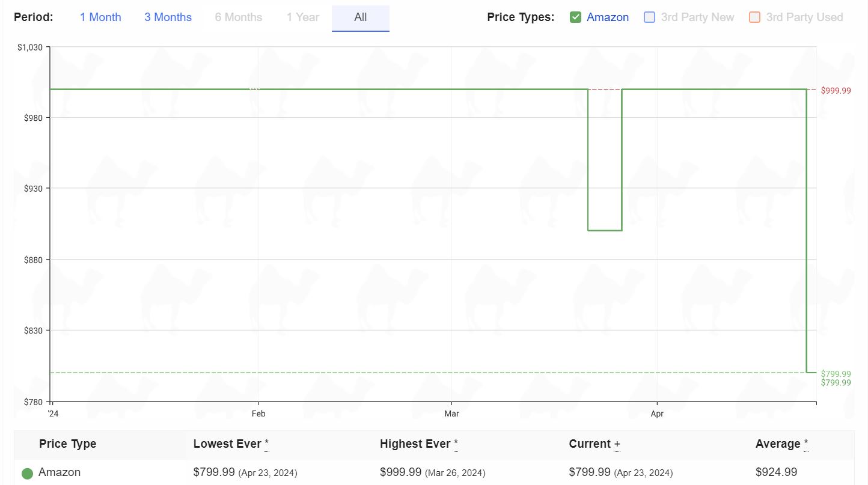The image size is (868, 485).
Task: Click the price dip in late March
Action: 605,230
